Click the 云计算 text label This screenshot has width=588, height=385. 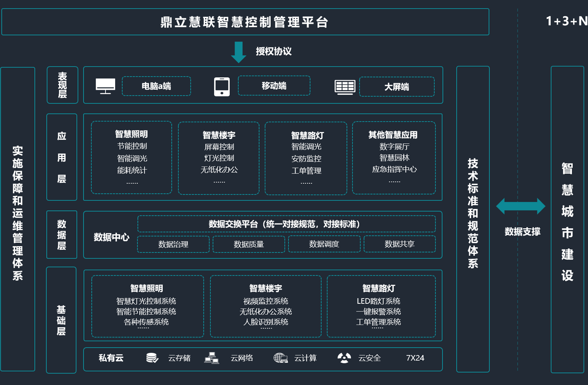(x=305, y=358)
